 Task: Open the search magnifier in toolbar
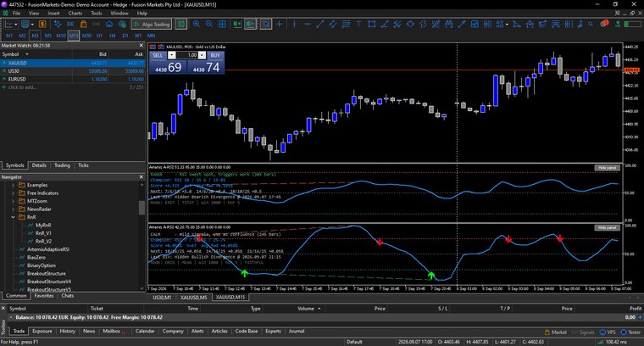591,25
